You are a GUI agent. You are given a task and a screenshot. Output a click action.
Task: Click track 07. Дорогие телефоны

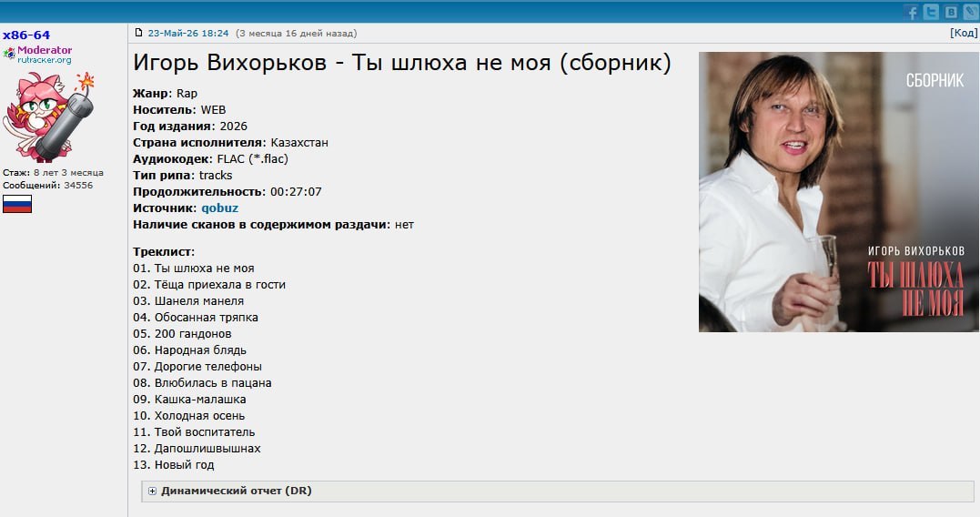tap(197, 366)
